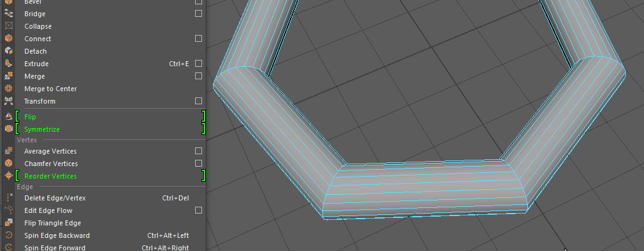This screenshot has width=644, height=251.
Task: Open Transform options box
Action: coord(198,101)
